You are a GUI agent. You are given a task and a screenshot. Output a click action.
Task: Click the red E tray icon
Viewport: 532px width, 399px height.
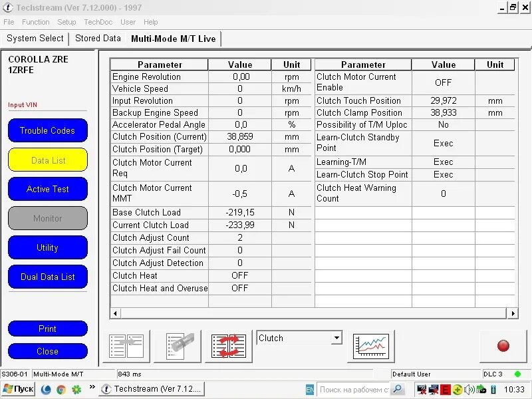coord(445,390)
